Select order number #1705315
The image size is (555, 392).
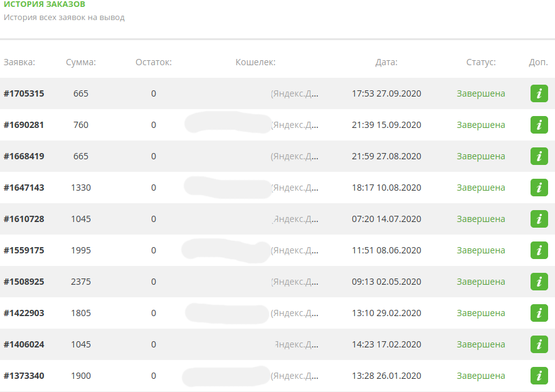(24, 93)
